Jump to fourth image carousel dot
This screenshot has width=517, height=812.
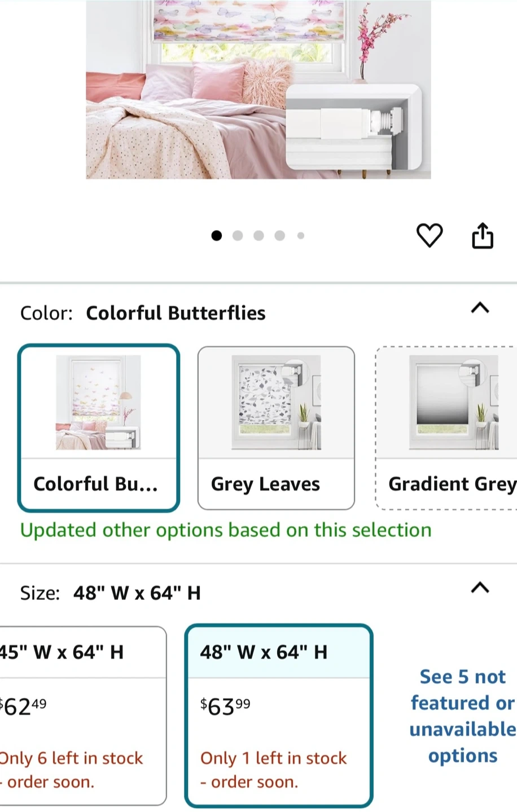279,236
